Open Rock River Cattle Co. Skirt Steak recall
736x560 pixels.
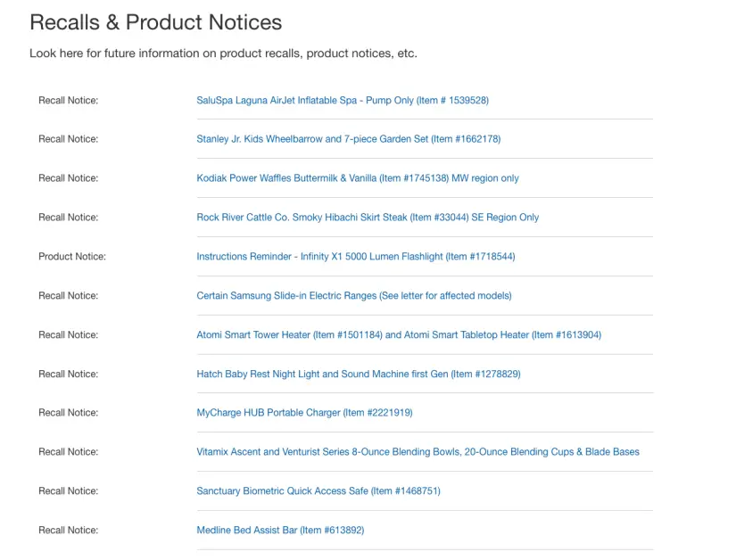click(368, 218)
